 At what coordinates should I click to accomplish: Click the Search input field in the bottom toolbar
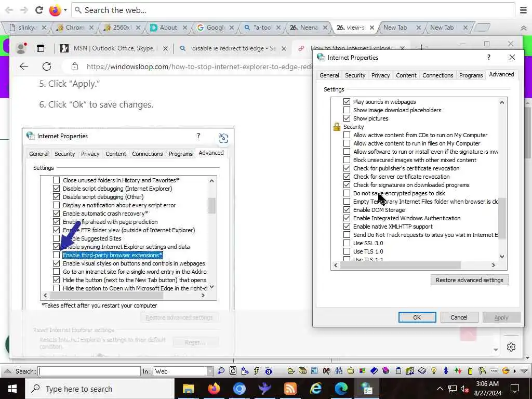click(89, 371)
